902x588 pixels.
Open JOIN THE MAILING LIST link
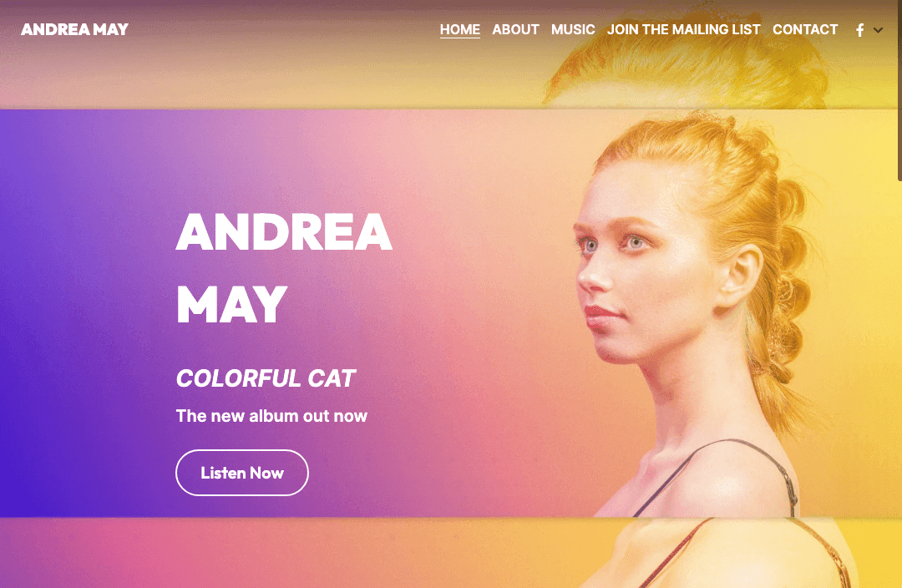click(x=683, y=29)
